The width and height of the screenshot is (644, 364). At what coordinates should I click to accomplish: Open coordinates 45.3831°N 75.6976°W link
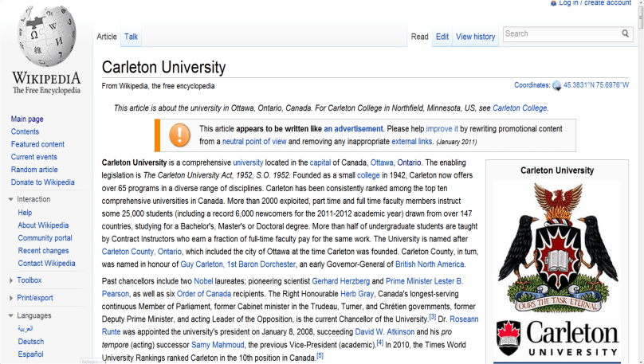(596, 85)
